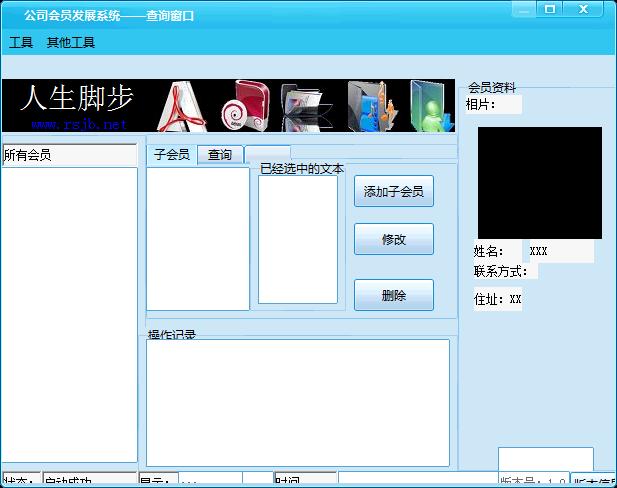This screenshot has width=617, height=488.
Task: Click the red Debian swirl box icon
Action: pyautogui.click(x=246, y=105)
